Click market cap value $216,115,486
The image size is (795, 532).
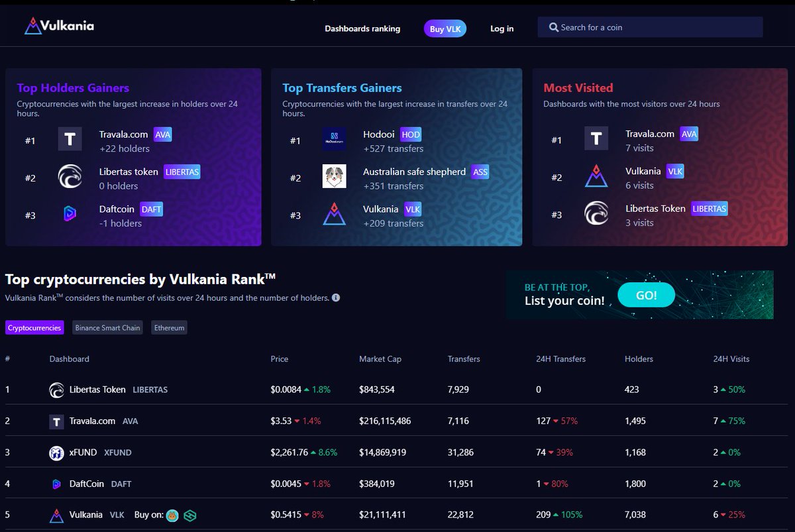tap(385, 421)
